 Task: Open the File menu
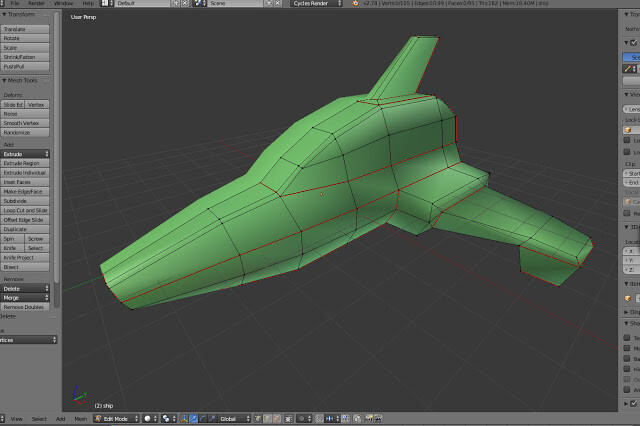click(15, 3)
